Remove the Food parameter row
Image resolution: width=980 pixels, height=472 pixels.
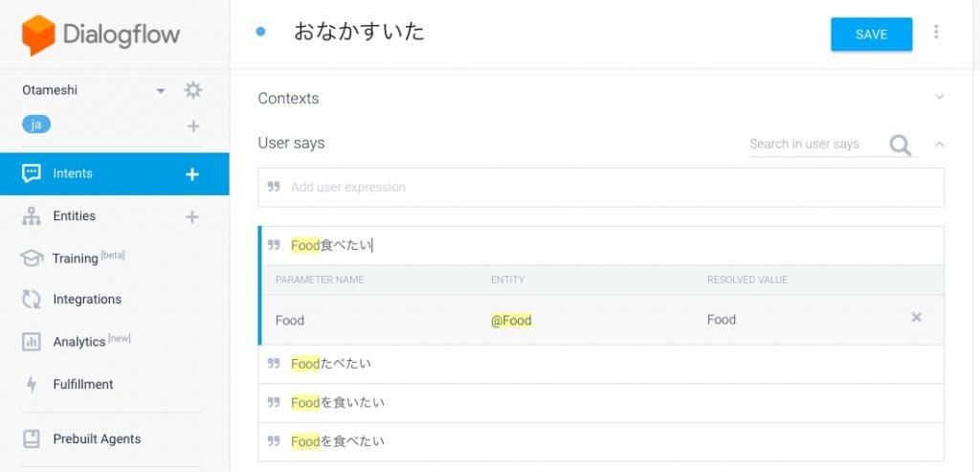pyautogui.click(x=916, y=318)
